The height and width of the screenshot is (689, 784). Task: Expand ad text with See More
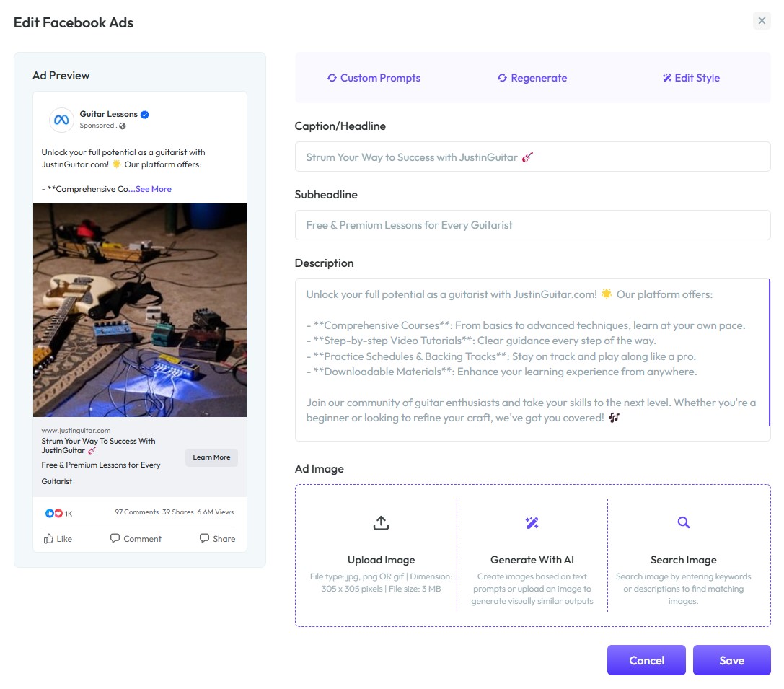[154, 189]
